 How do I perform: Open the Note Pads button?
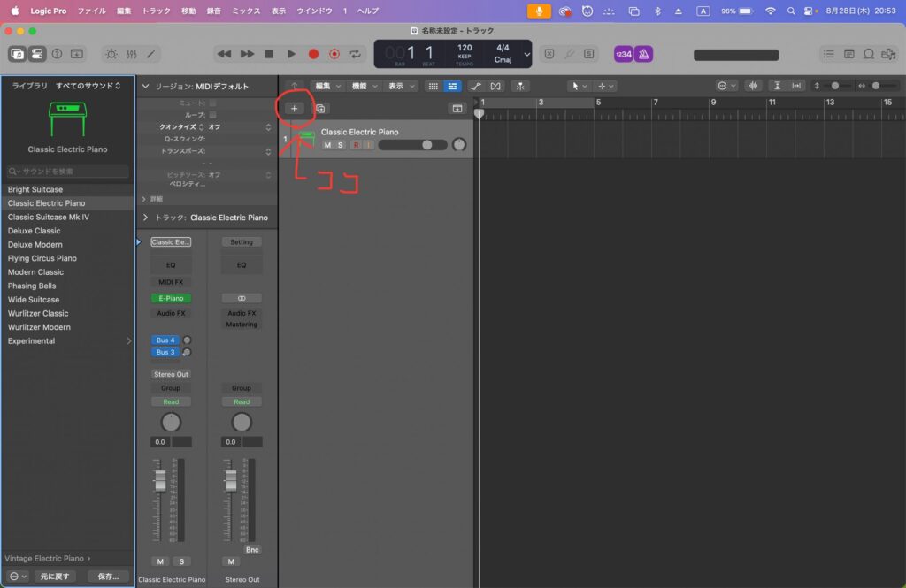[848, 54]
